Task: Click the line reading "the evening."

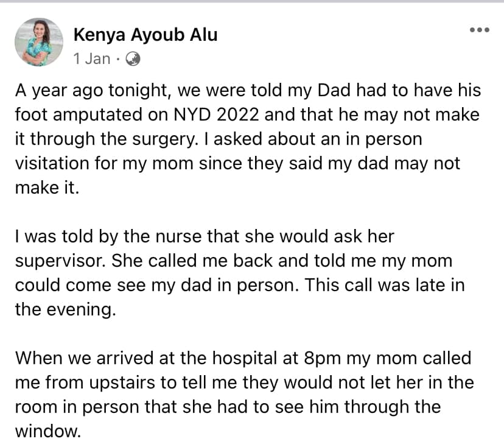Action: 65,310
